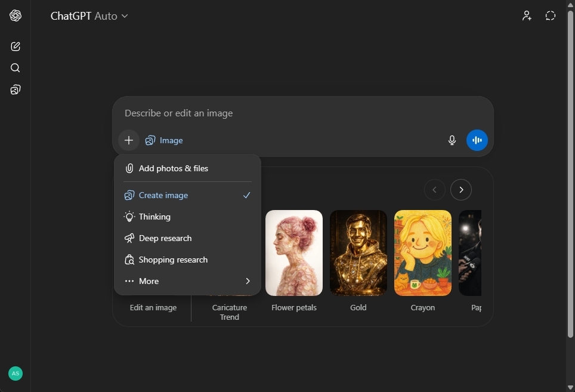Open the image library icon in sidebar
Screen dimensions: 575x392
(x=15, y=89)
